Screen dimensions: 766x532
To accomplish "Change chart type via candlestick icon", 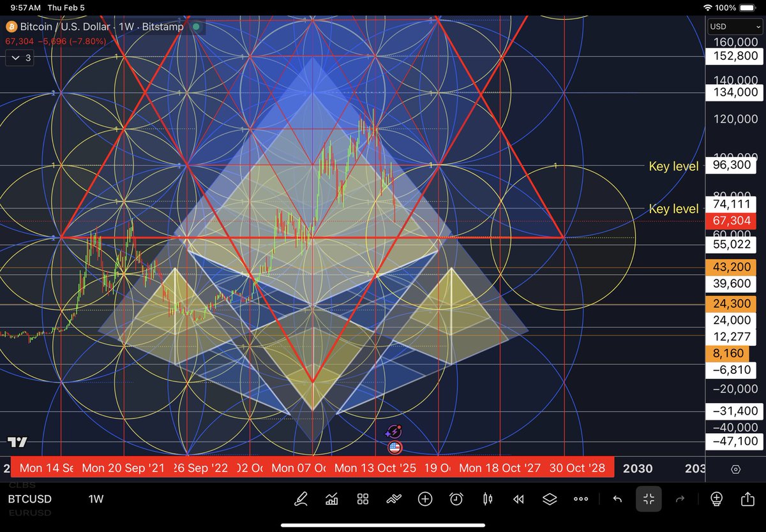I will (488, 499).
